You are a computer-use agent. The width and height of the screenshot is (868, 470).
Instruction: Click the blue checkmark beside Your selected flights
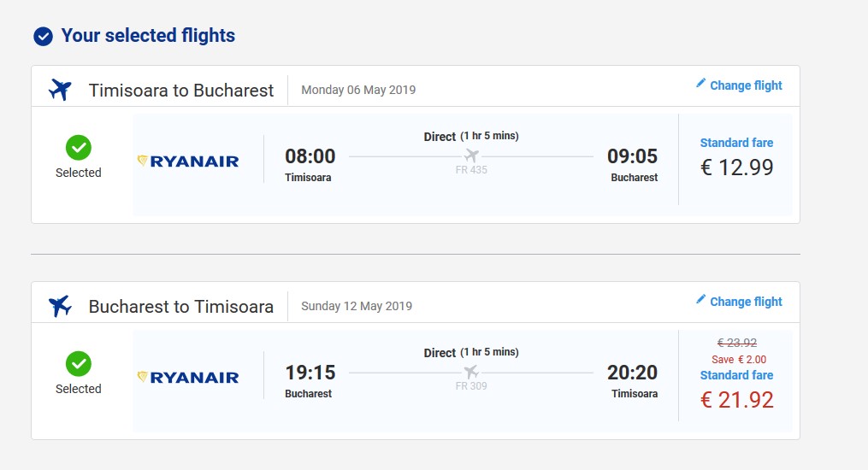[43, 37]
